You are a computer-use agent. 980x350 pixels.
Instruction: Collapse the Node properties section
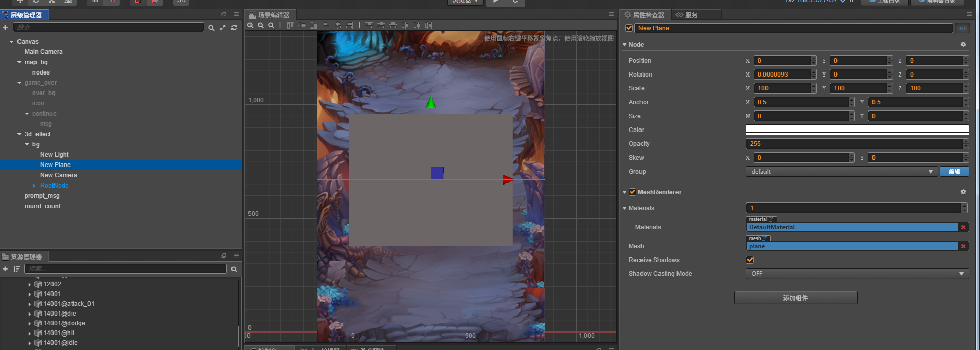pos(625,45)
